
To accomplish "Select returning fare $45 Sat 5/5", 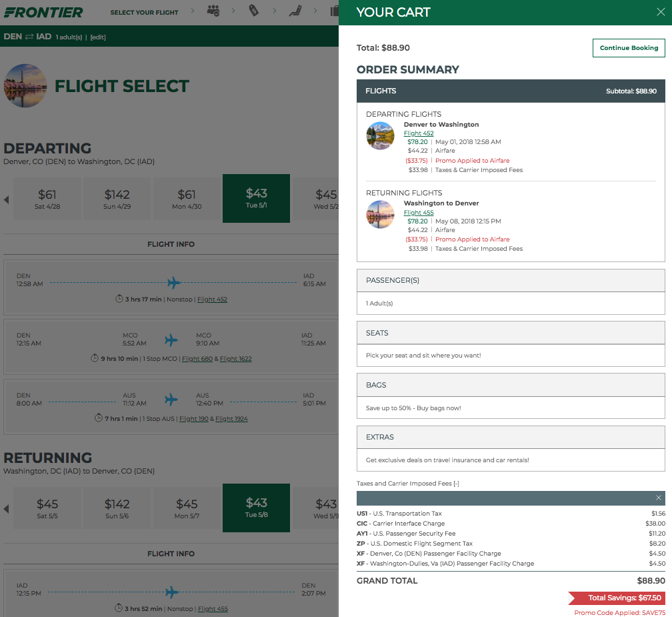I will pyautogui.click(x=47, y=508).
